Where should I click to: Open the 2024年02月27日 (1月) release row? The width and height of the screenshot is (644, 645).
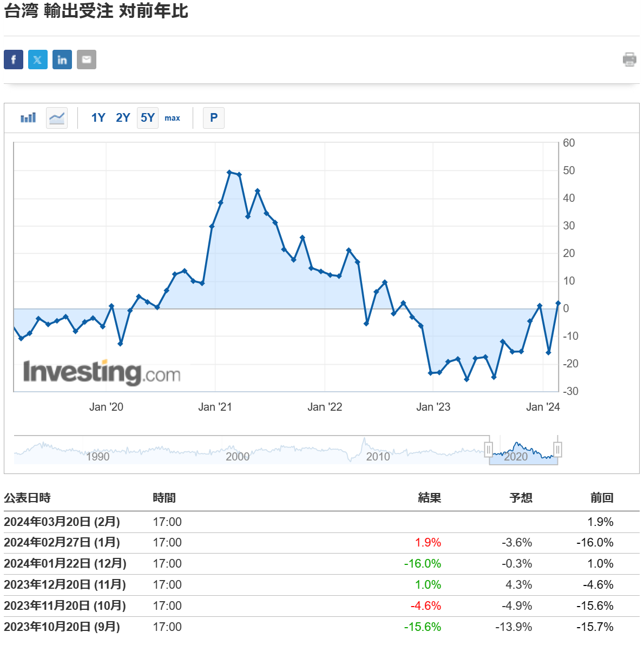click(x=62, y=543)
